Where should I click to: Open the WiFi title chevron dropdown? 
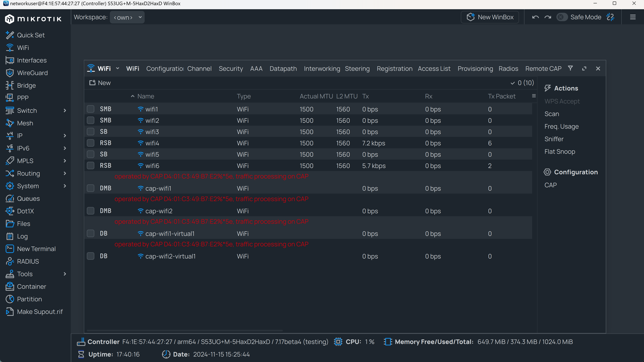tap(118, 68)
